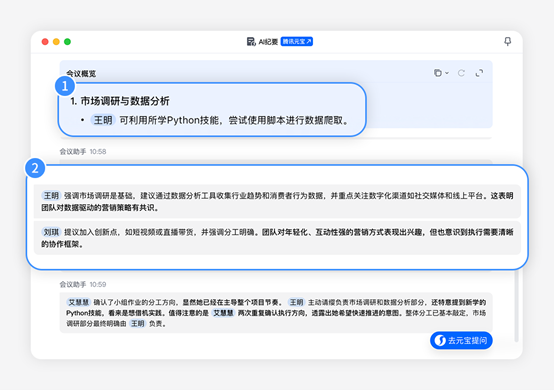Click the 王明 tag before 负责
This screenshot has height=390, width=554.
[x=137, y=324]
